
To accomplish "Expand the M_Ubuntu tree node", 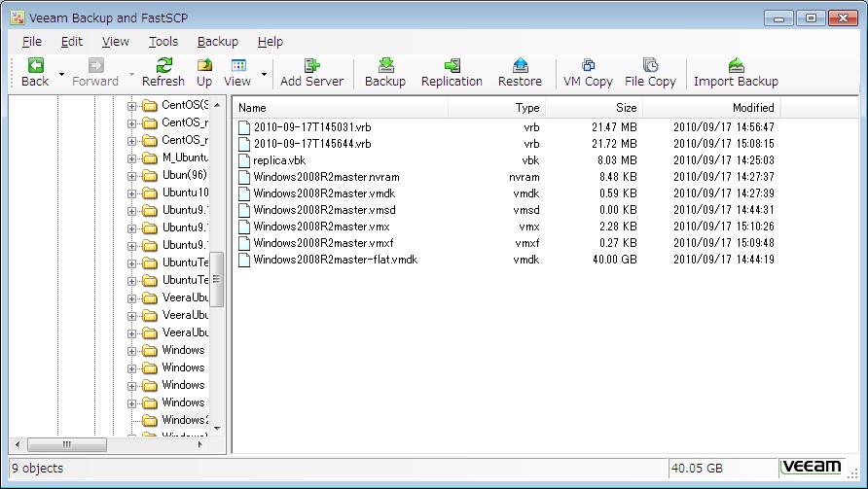I will tap(131, 158).
